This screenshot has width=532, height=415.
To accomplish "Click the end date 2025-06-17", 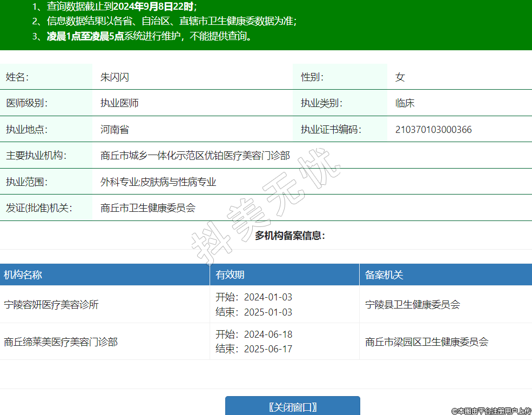I will (268, 349).
